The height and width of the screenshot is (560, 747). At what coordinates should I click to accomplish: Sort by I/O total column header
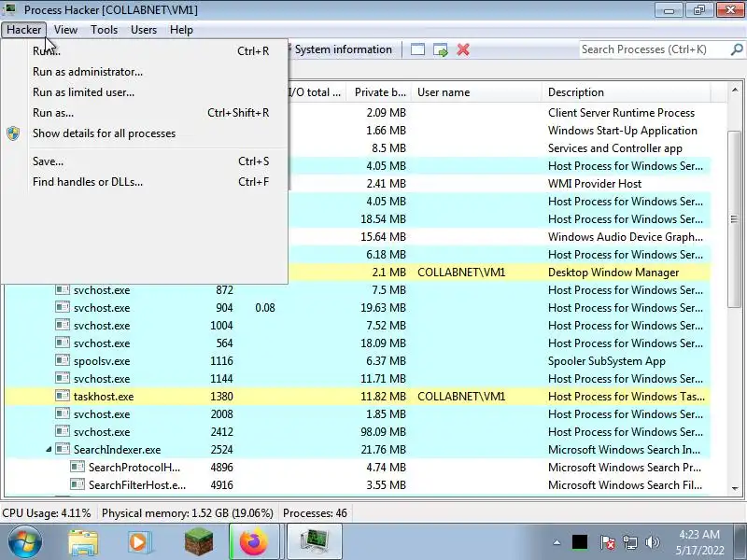[317, 92]
